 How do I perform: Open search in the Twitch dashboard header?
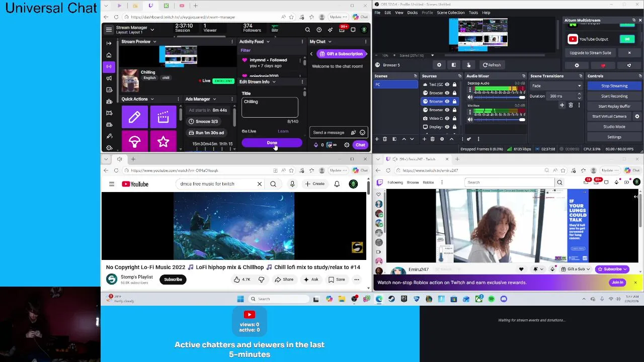(x=307, y=30)
